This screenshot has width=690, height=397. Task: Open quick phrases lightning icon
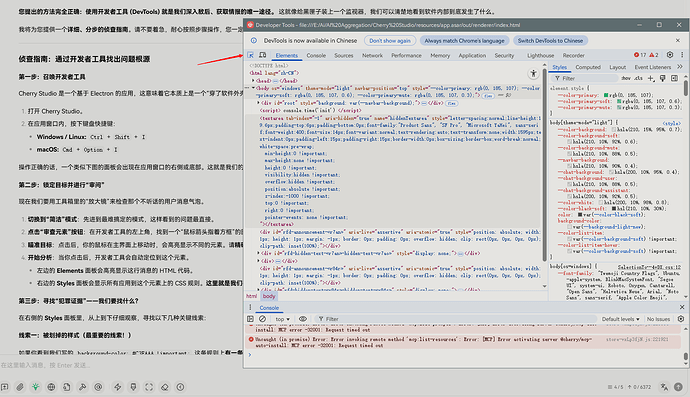[x=117, y=387]
